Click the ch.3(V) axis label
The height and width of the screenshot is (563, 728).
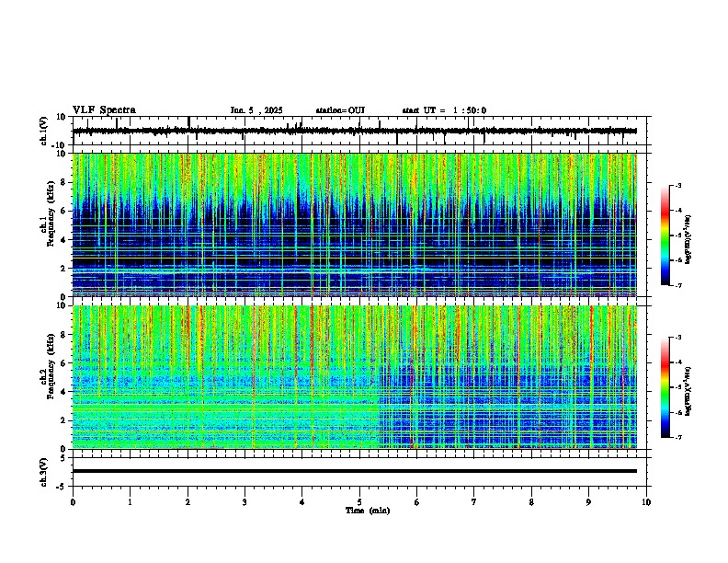coord(44,473)
